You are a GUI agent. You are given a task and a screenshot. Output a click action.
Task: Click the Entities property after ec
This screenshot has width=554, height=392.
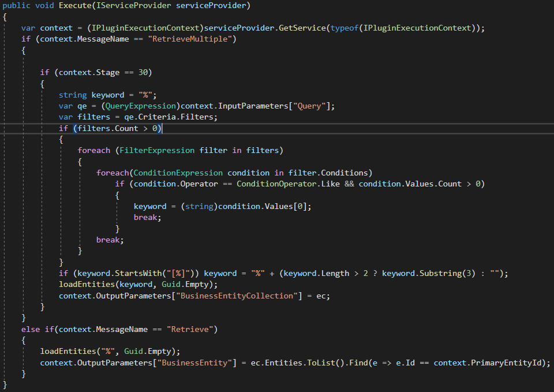pos(283,363)
